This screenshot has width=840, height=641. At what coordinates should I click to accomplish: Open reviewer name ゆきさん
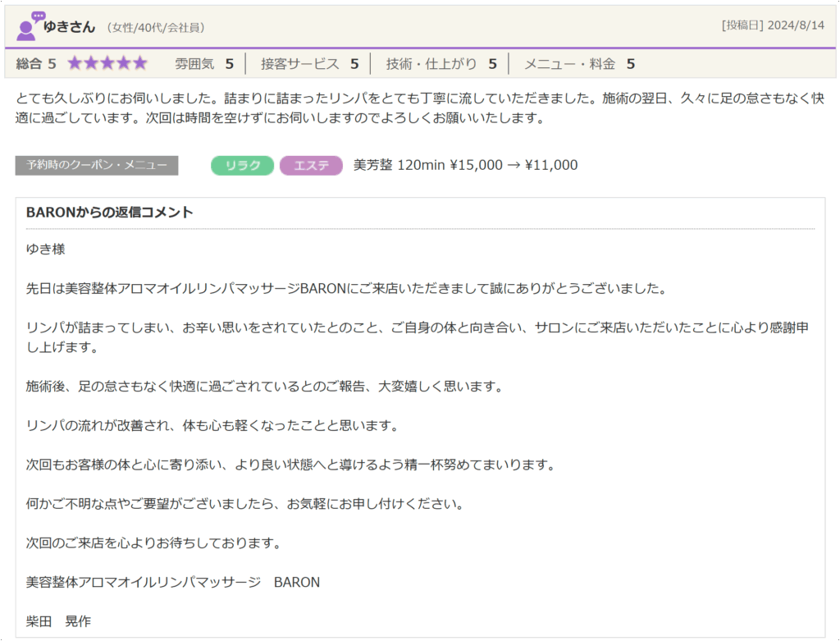(x=69, y=27)
